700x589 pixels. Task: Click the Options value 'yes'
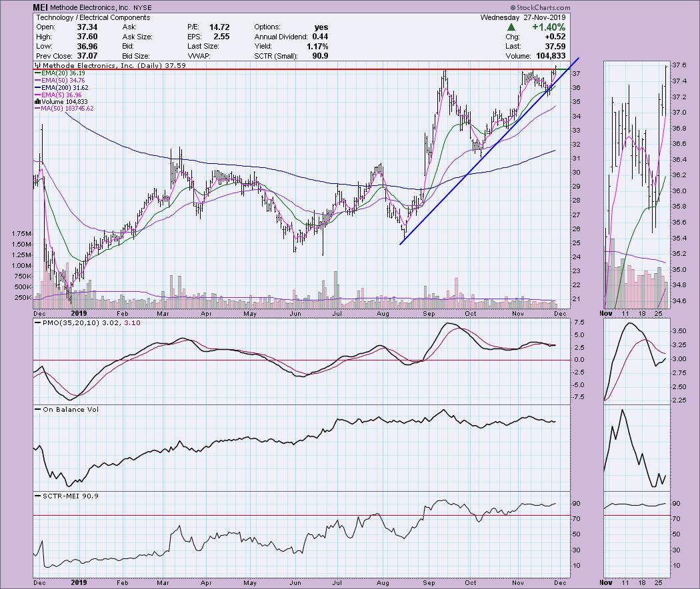click(x=321, y=27)
